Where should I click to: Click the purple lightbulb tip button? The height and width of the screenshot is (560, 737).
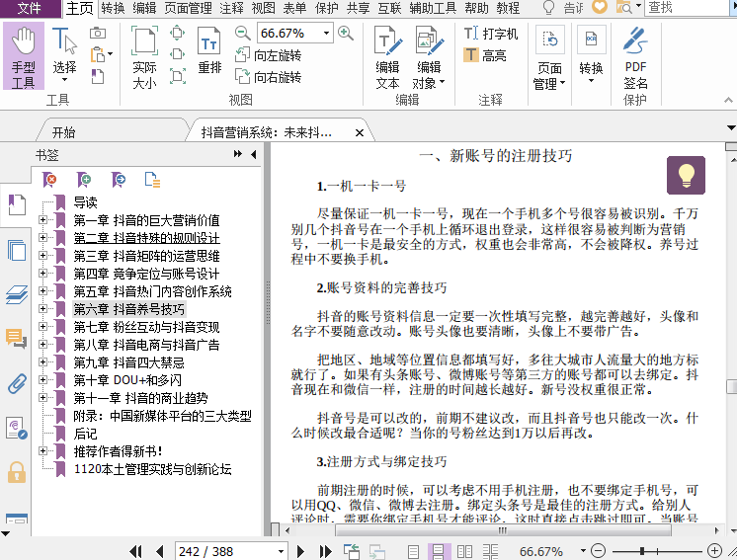tap(686, 175)
